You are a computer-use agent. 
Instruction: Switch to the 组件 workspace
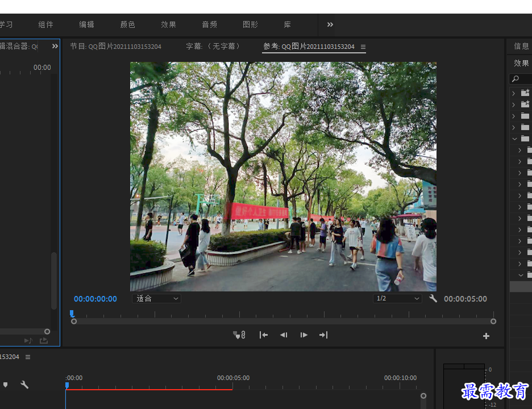click(x=46, y=24)
